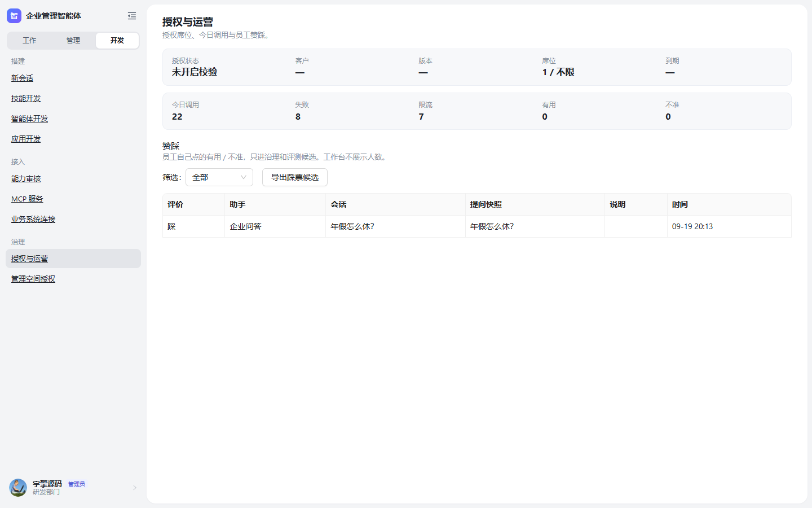Click the 失败 count 8
Screen dimensions: 812x508
coord(298,117)
